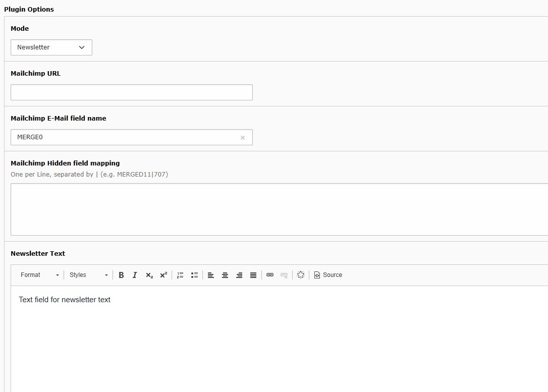Click into the Mailchimp Hidden field mapping textarea
548x392 pixels.
pyautogui.click(x=278, y=209)
